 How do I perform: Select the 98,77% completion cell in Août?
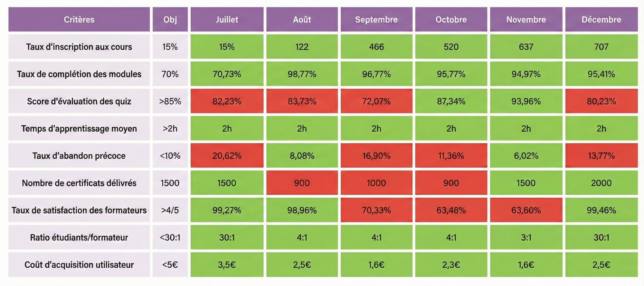click(302, 74)
